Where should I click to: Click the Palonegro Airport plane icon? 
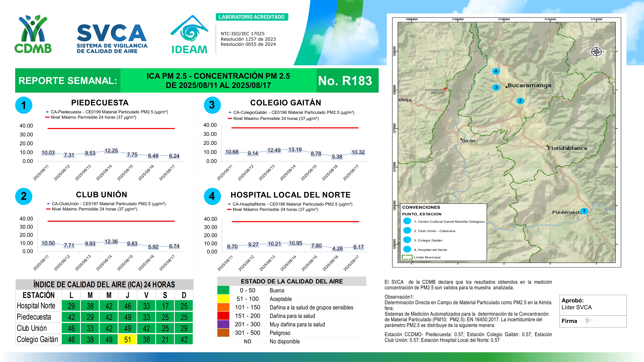pos(445,89)
